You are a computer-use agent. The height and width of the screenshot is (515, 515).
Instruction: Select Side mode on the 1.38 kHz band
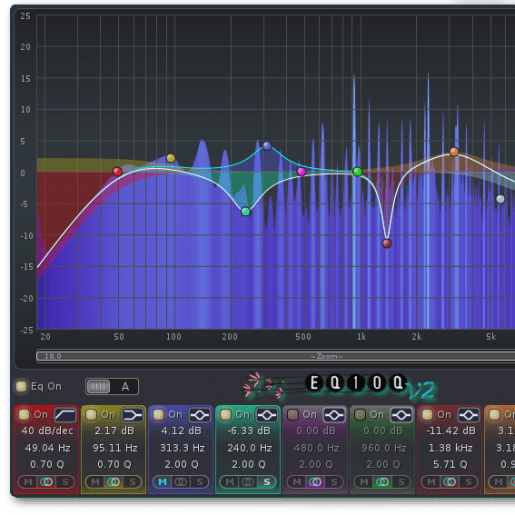tap(468, 482)
